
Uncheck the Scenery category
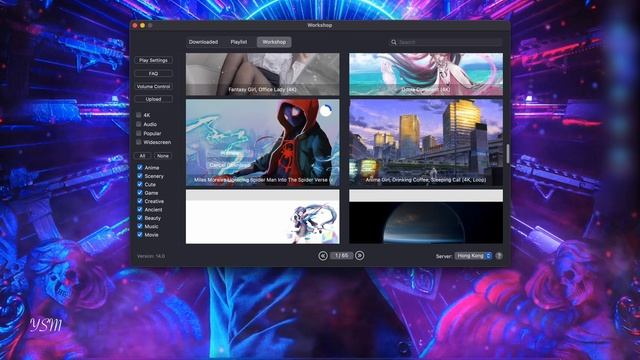click(140, 176)
